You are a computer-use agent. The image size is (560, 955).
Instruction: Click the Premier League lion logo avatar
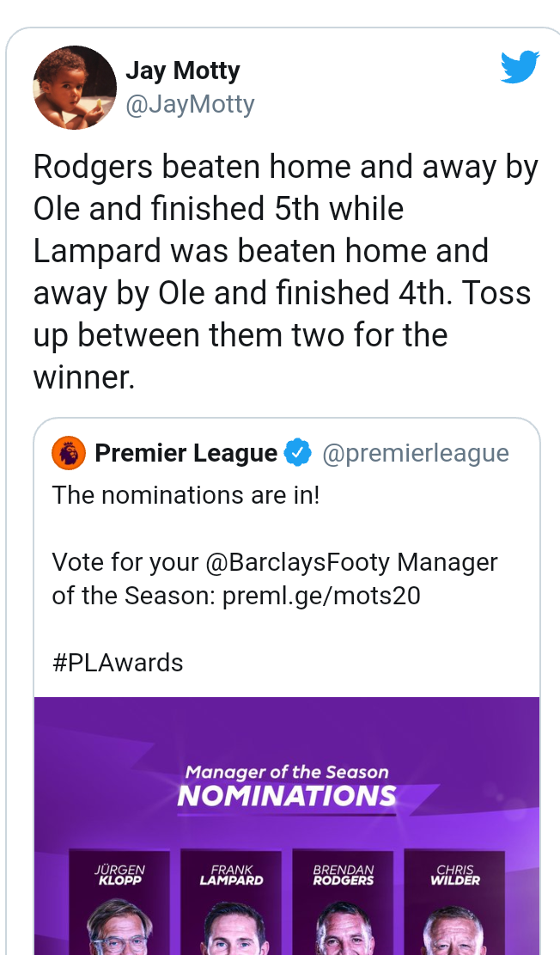click(x=69, y=453)
